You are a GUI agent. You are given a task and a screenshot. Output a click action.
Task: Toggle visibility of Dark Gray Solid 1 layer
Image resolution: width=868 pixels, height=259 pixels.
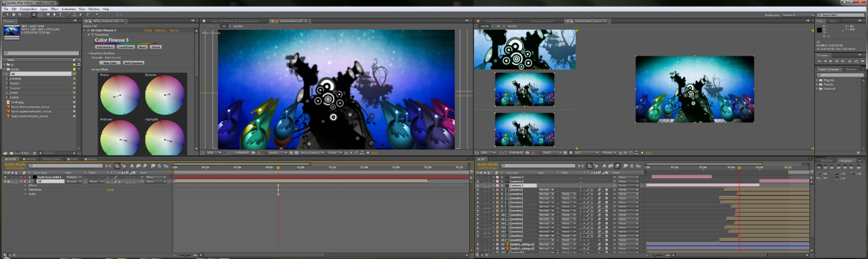5,177
